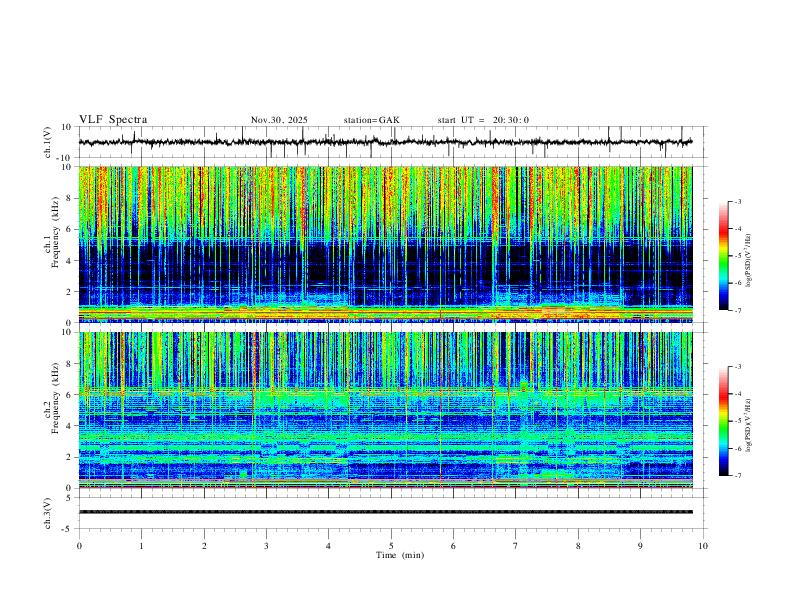The width and height of the screenshot is (792, 612).
Task: Click the ch.1 waveform trace panel
Action: (x=392, y=142)
